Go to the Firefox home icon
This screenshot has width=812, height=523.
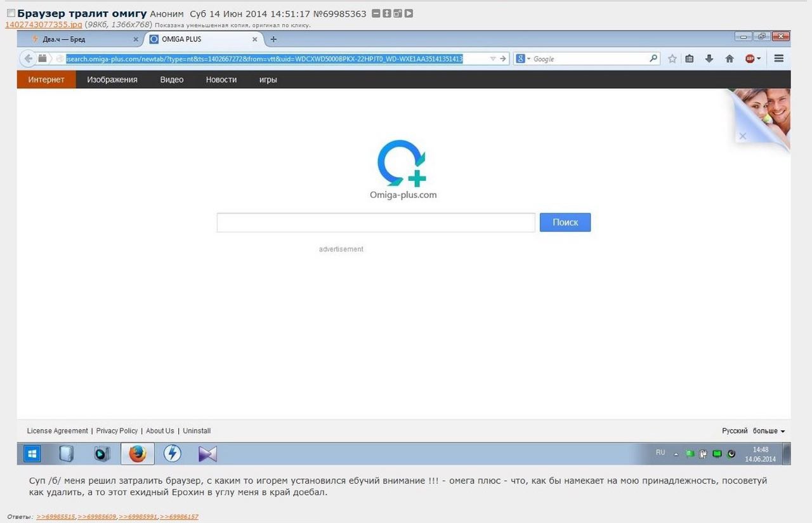[x=730, y=58]
